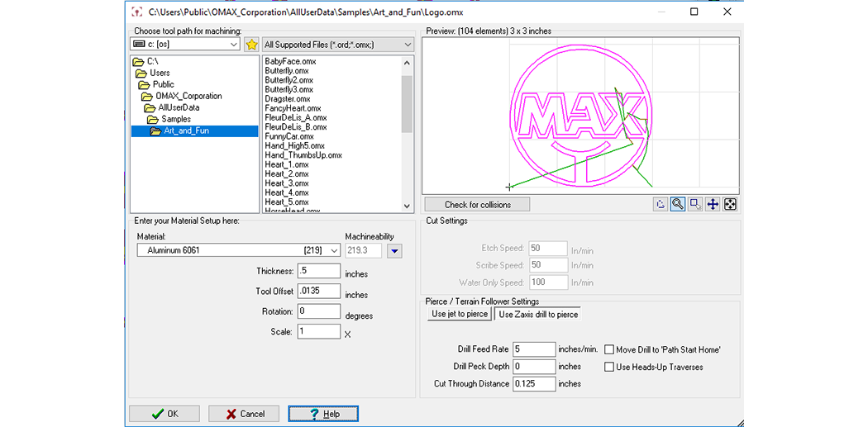Select Heart_4.omx file
The image size is (868, 427).
point(287,192)
